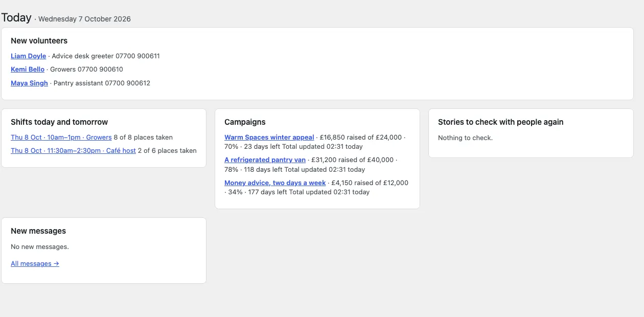Open the Warm Spaces winter appeal campaign
The width and height of the screenshot is (644, 317).
(269, 138)
